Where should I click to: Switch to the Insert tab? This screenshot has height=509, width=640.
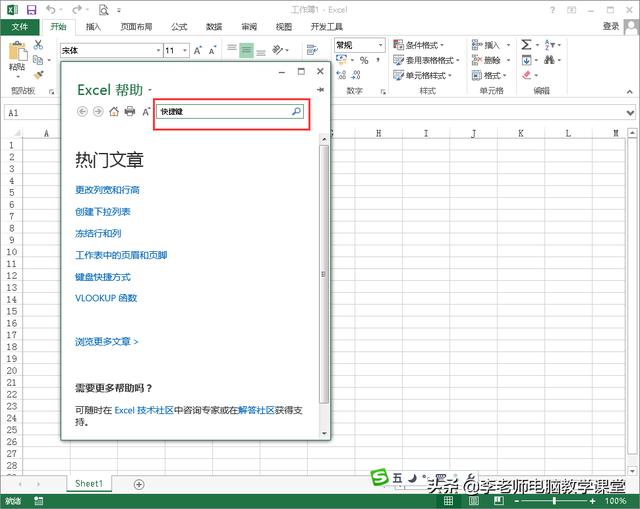pyautogui.click(x=93, y=27)
